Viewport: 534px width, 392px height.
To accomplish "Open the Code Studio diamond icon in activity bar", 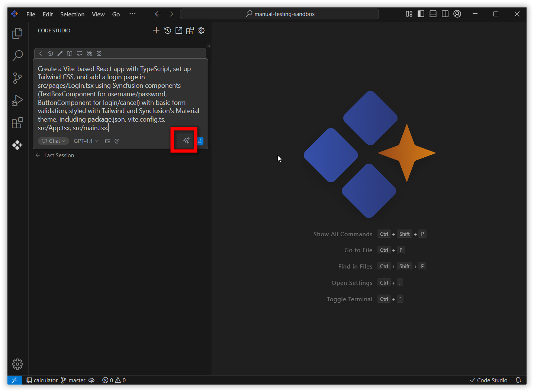I will 17,145.
